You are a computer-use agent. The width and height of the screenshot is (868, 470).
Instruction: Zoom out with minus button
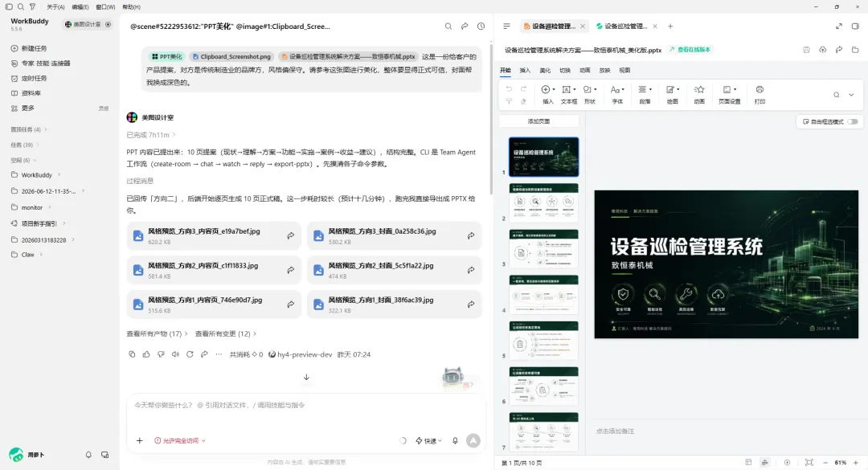point(825,462)
